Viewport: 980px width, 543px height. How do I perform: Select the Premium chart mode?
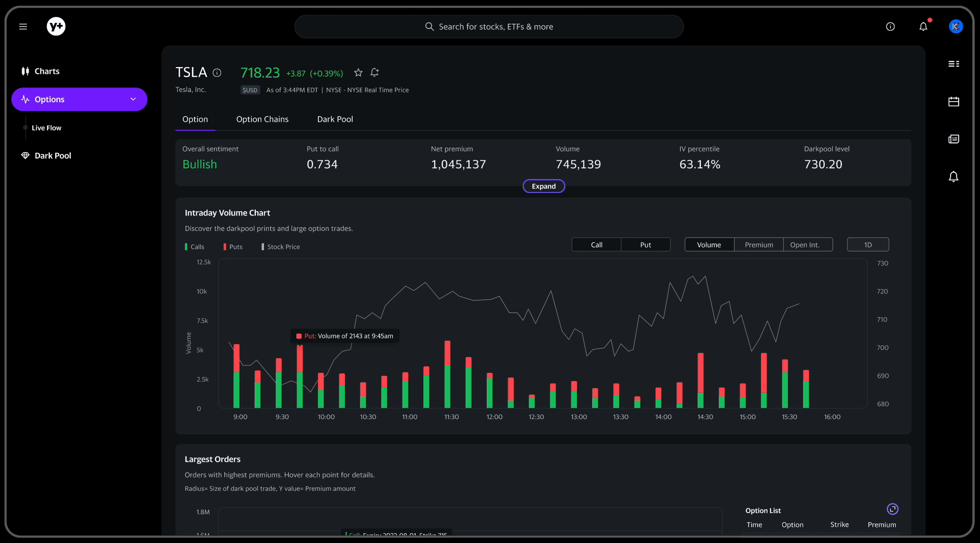point(759,245)
